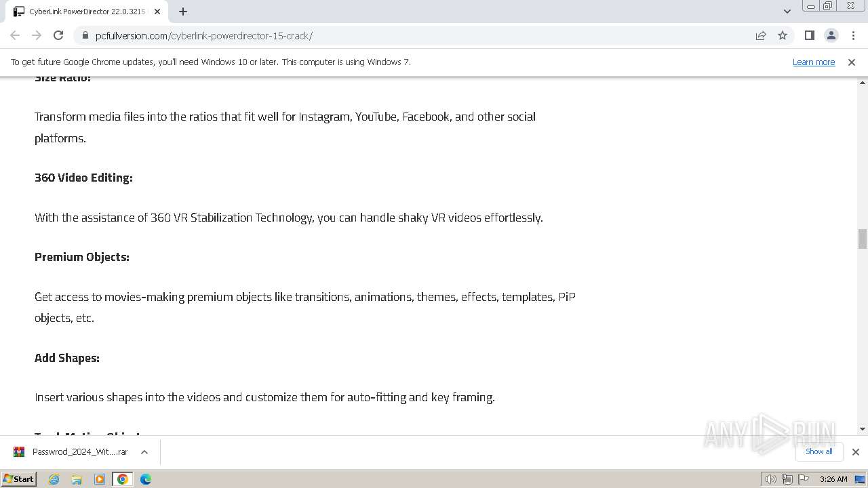Screen dimensions: 868x488
Task: Open the Chrome side panel
Action: point(809,35)
